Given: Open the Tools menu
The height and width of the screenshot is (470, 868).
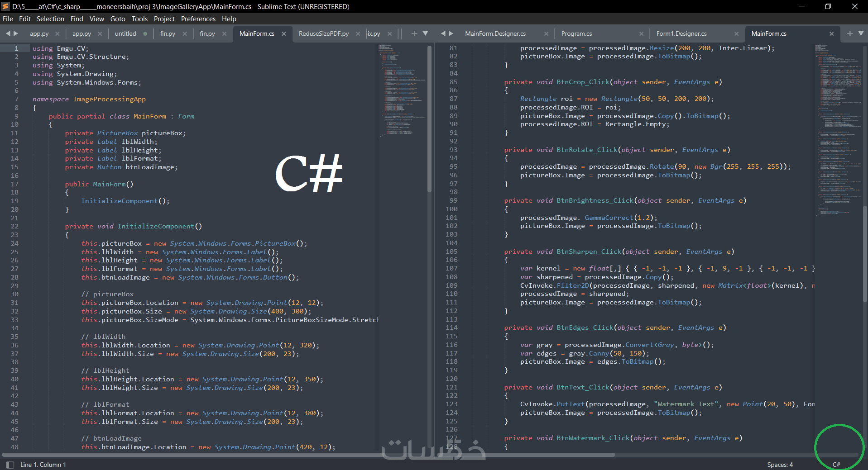Looking at the screenshot, I should pos(139,19).
